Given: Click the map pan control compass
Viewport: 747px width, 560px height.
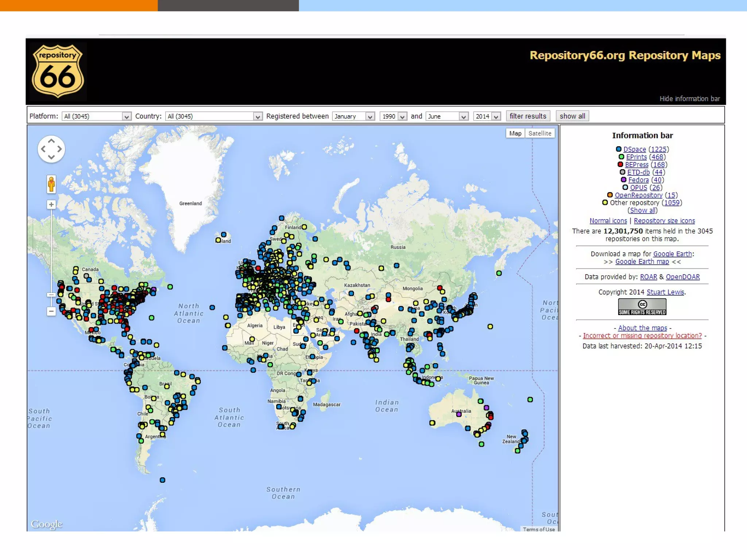Looking at the screenshot, I should 51,149.
